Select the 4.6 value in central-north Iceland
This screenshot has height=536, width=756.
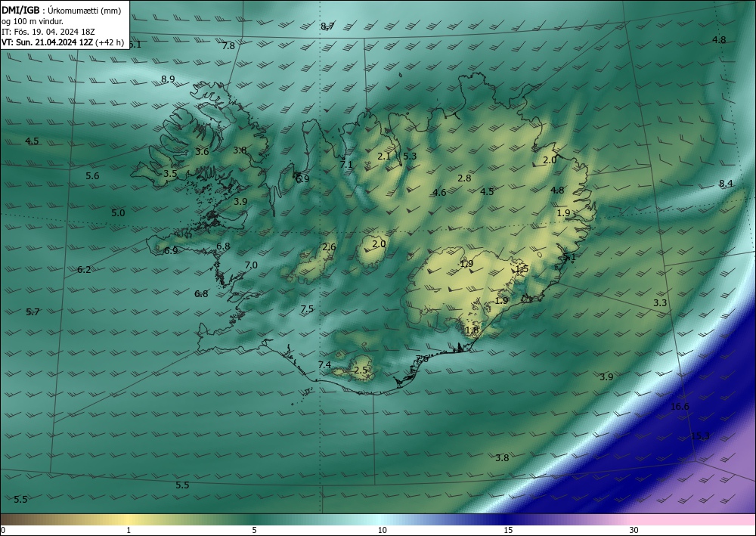[x=439, y=193]
